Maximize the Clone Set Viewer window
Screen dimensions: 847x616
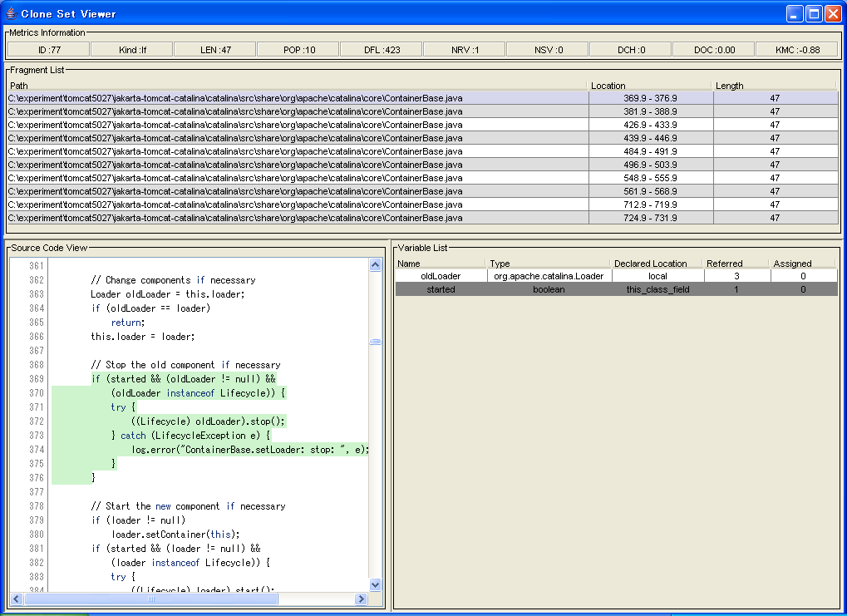pos(814,13)
